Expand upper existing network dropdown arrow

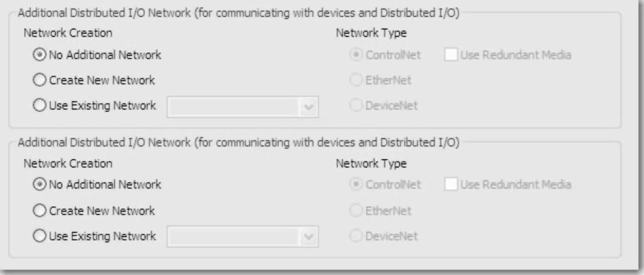309,107
